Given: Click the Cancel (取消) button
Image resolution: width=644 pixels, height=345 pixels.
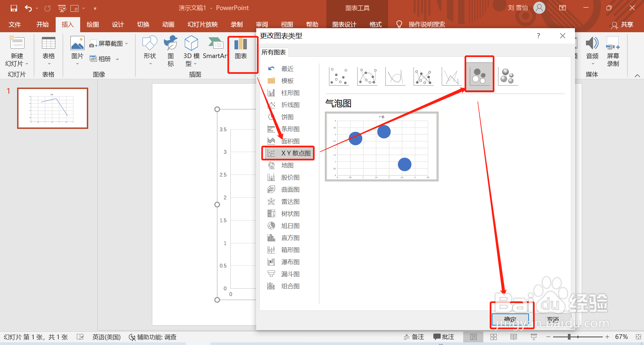Looking at the screenshot, I should 553,319.
